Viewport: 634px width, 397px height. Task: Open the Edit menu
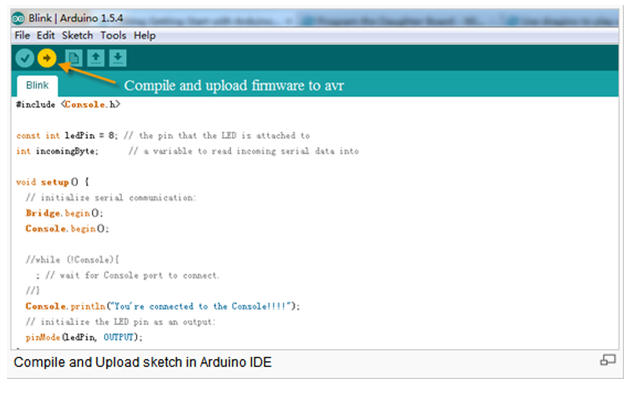(46, 36)
